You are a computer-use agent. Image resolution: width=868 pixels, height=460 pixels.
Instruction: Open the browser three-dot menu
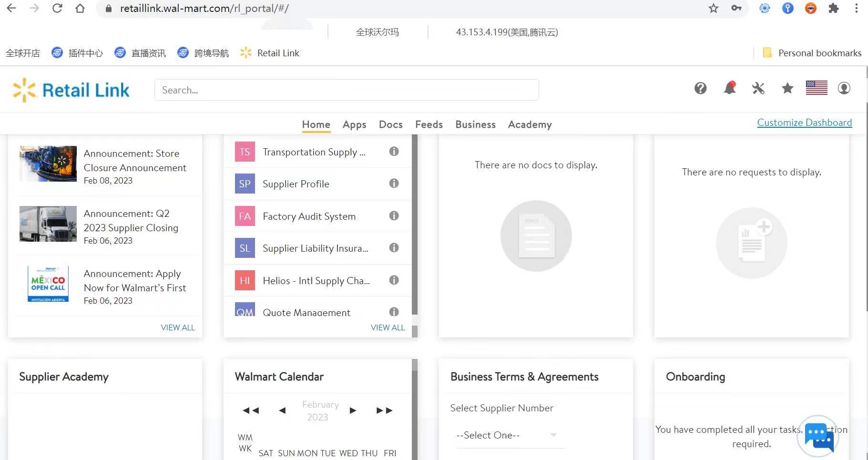(857, 8)
